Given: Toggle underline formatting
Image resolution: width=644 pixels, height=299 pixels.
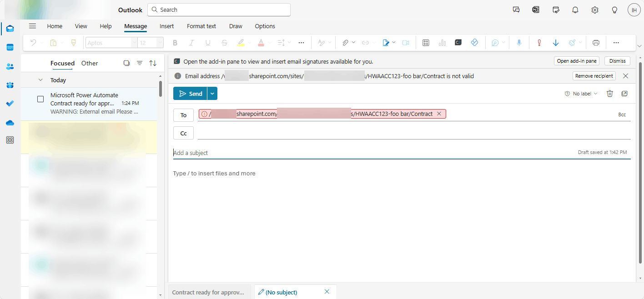Looking at the screenshot, I should coord(208,43).
